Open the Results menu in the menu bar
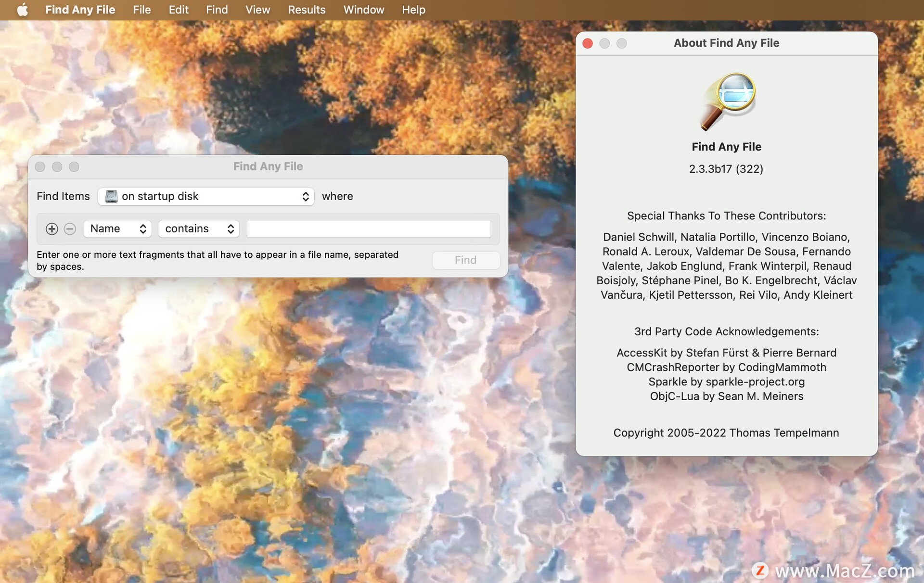This screenshot has height=583, width=924. [307, 10]
